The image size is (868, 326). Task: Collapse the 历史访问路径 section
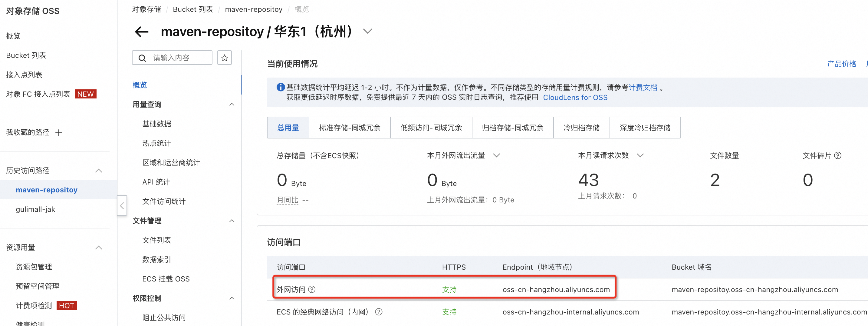[x=98, y=171]
